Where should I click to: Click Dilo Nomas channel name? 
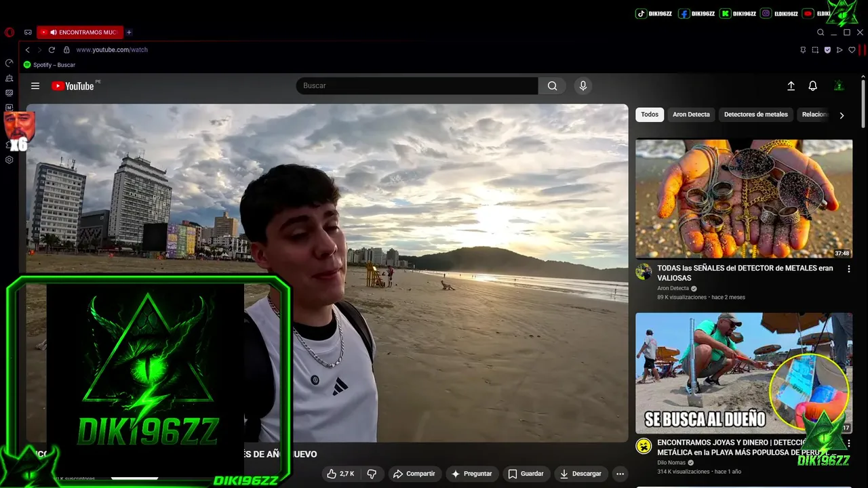(x=671, y=462)
